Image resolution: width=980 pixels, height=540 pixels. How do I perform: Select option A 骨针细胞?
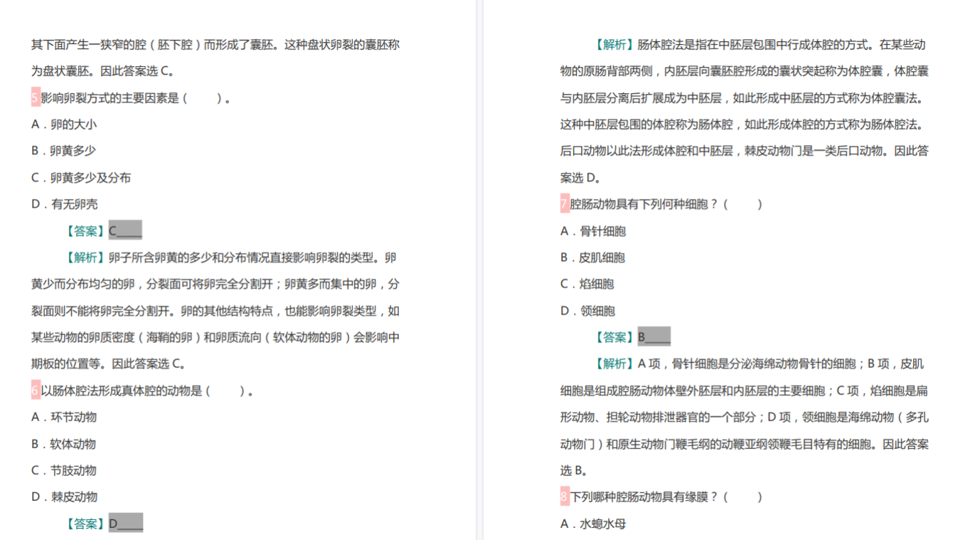click(x=593, y=231)
